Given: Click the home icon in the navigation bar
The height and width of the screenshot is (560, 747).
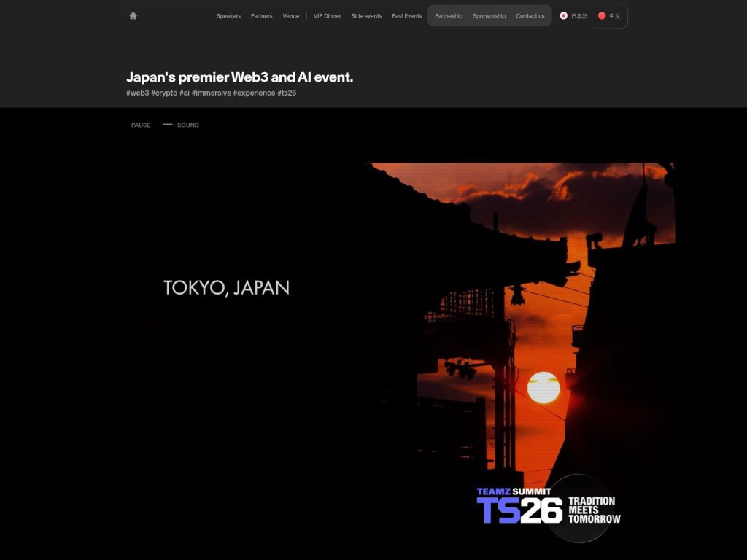Looking at the screenshot, I should point(133,15).
